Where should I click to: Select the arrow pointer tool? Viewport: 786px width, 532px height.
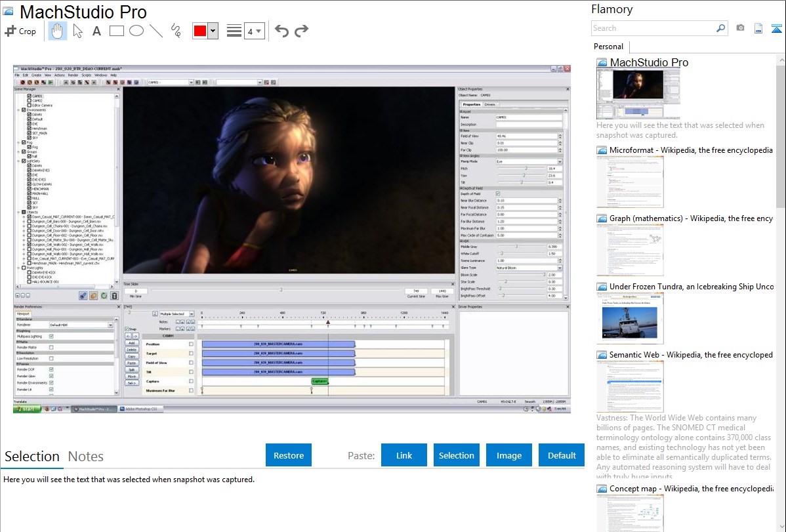(x=77, y=31)
